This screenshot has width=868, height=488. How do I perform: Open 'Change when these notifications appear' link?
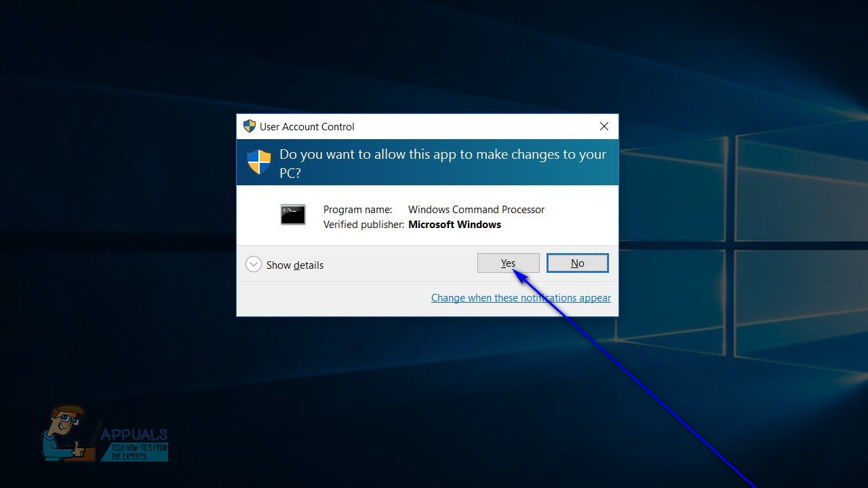[521, 298]
